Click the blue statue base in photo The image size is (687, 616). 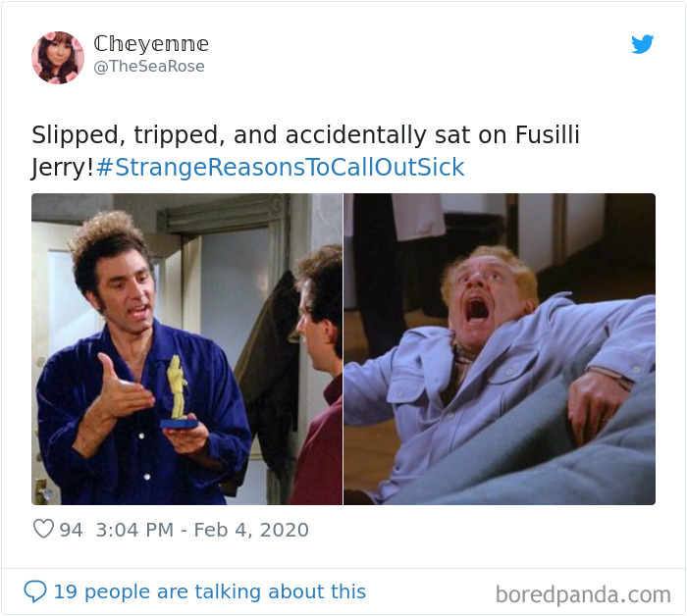[179, 424]
